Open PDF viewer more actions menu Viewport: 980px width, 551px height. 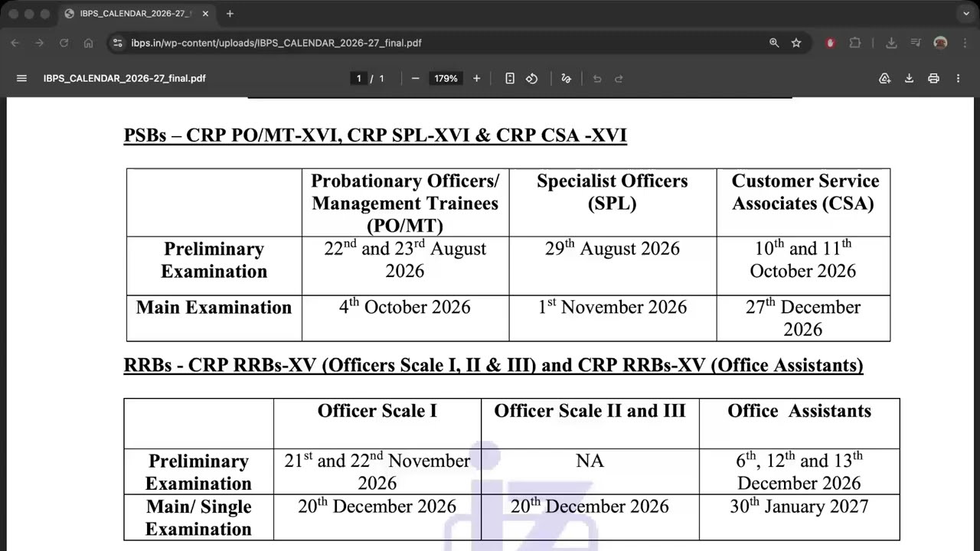click(958, 78)
